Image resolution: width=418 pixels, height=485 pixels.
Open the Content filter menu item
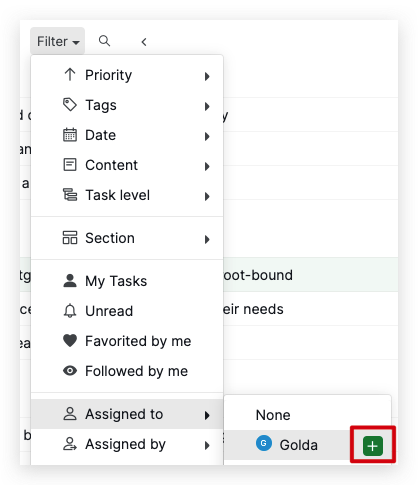[x=127, y=165]
